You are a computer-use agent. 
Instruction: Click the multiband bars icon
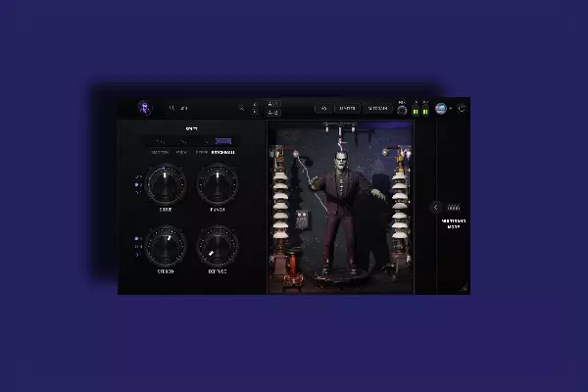[x=454, y=208]
